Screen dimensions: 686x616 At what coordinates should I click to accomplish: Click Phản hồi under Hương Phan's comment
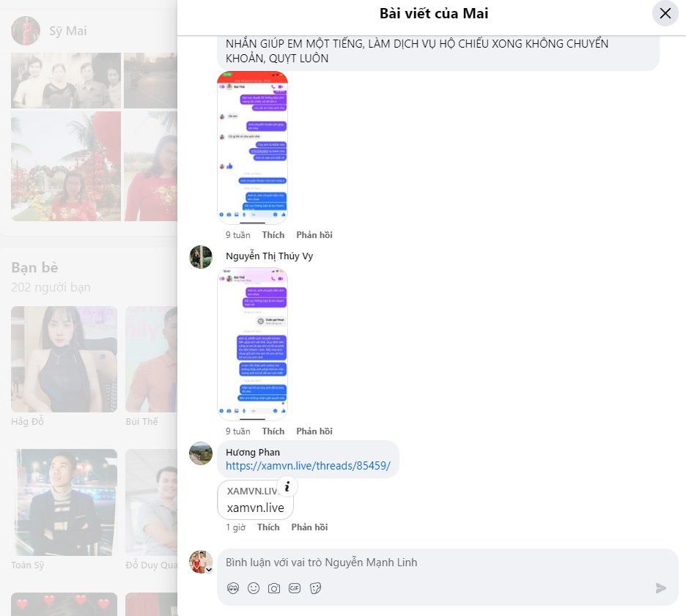click(309, 527)
